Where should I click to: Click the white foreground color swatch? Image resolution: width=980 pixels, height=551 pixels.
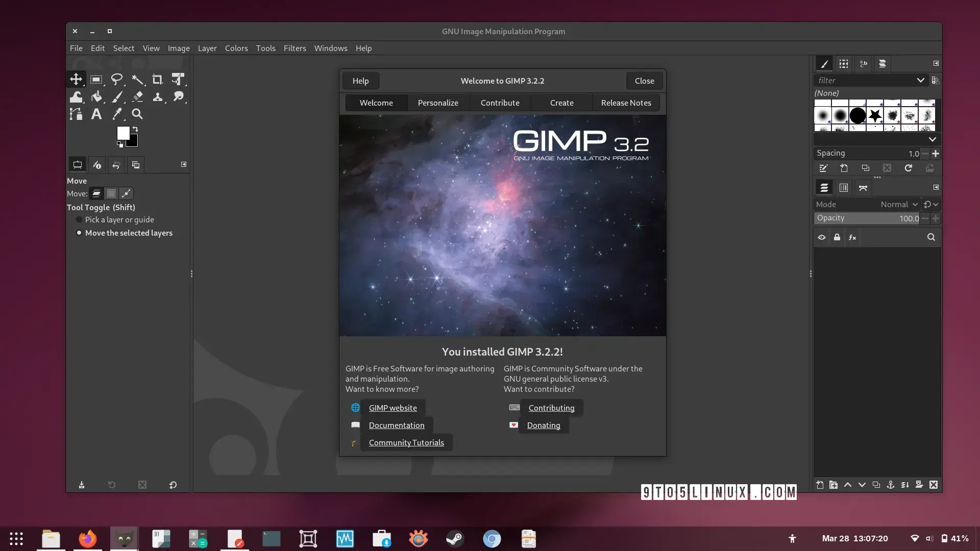click(122, 133)
